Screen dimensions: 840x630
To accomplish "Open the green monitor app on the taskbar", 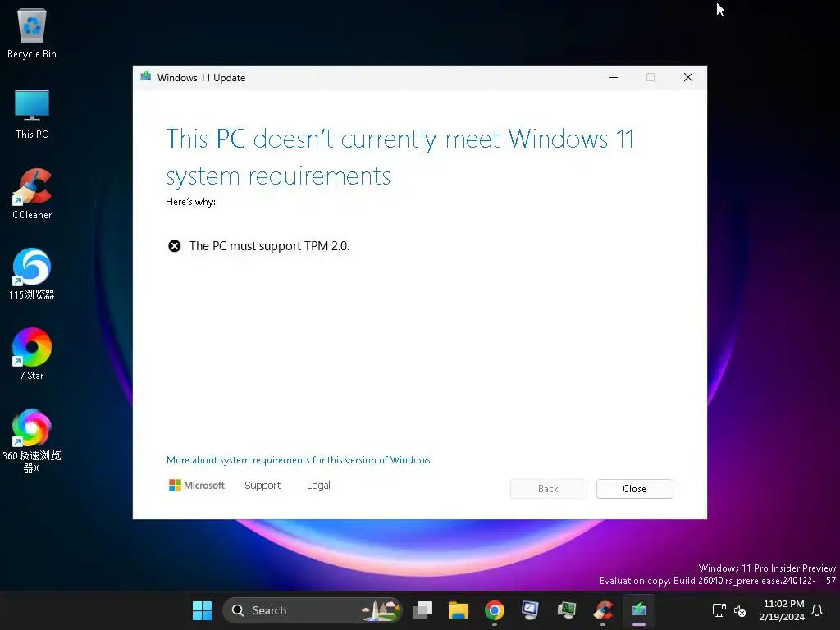I will tap(566, 610).
